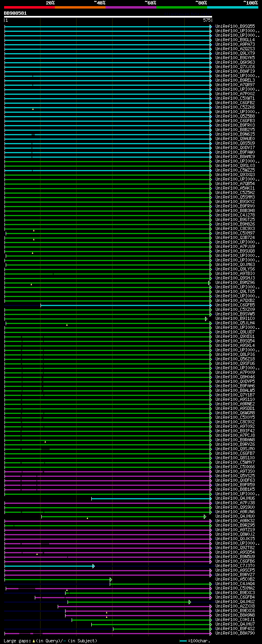262x644 pixels.
Task: Click label UniRef100_C7J3T0
Action: click(235, 566)
